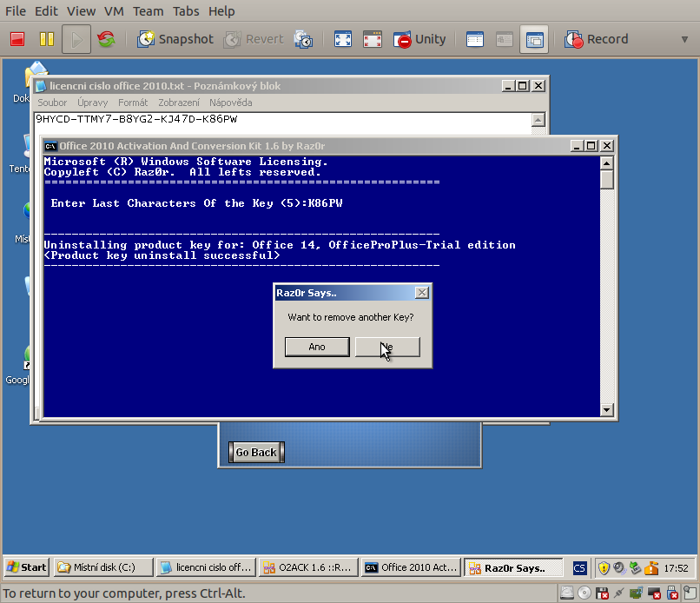Viewport: 700px width, 603px height.
Task: Click the console scrollbar up arrow
Action: [607, 163]
